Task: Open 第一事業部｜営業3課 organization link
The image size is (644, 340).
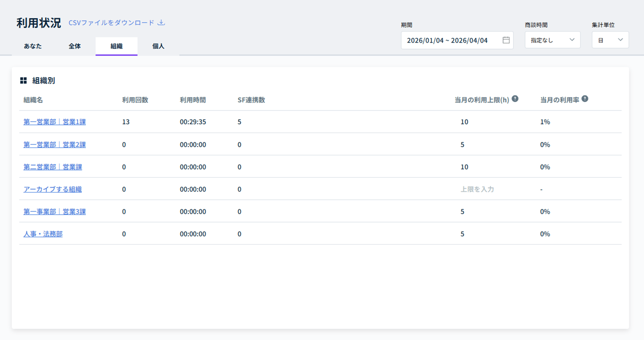Action: 54,212
